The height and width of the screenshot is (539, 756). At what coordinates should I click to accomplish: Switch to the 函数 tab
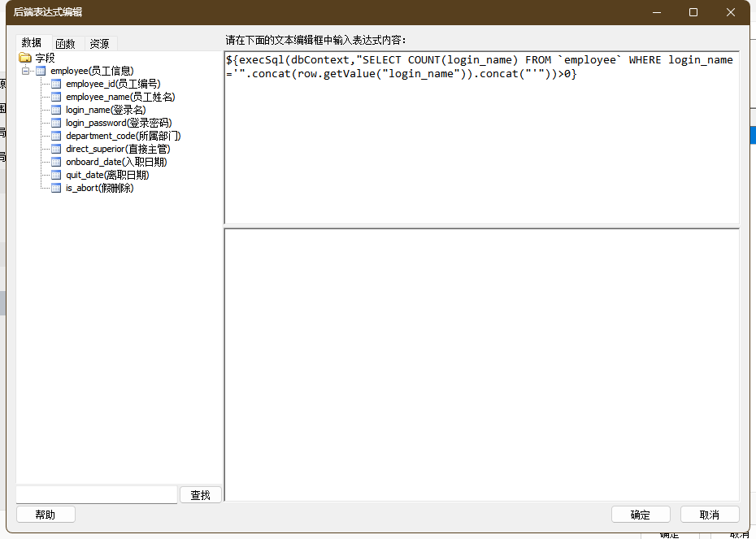click(65, 44)
